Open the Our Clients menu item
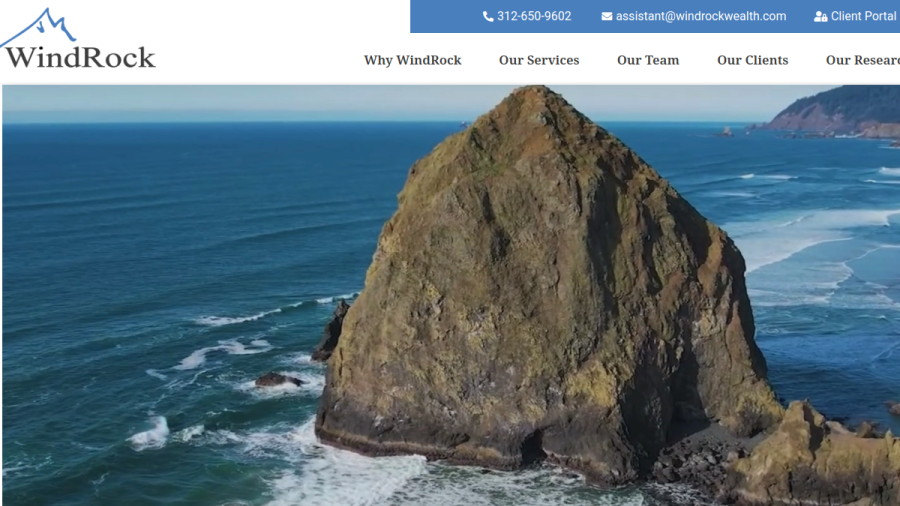This screenshot has height=506, width=900. point(752,60)
